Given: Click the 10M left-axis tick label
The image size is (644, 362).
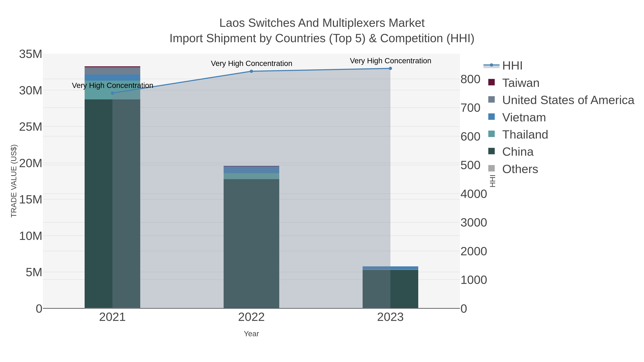Looking at the screenshot, I should 31,236.
